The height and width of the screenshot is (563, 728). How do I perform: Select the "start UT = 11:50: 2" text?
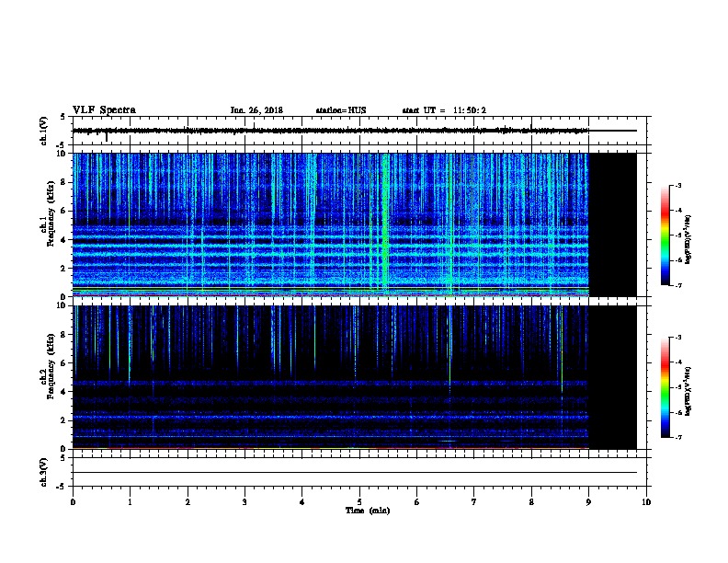(444, 110)
